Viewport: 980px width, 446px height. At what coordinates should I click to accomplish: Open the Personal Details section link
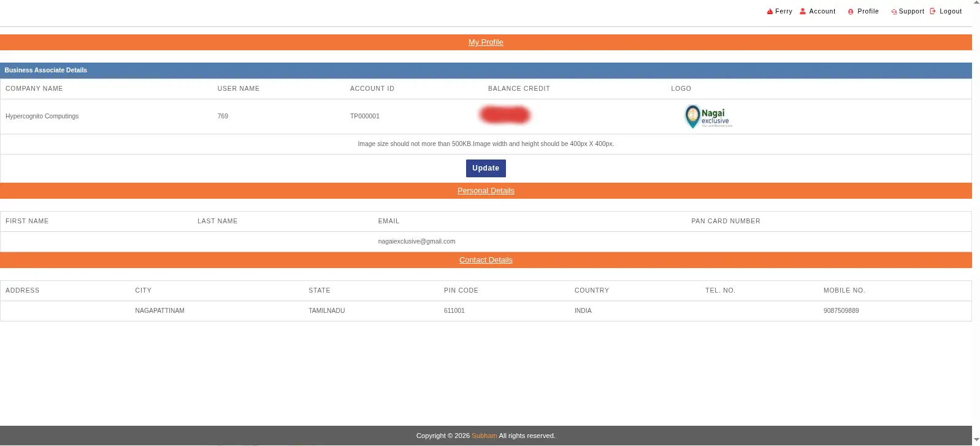[486, 191]
